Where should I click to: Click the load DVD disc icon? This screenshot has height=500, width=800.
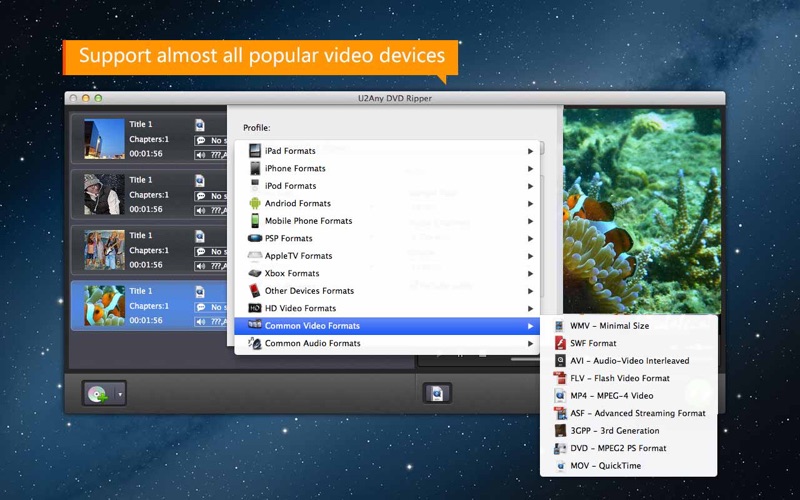[x=97, y=393]
